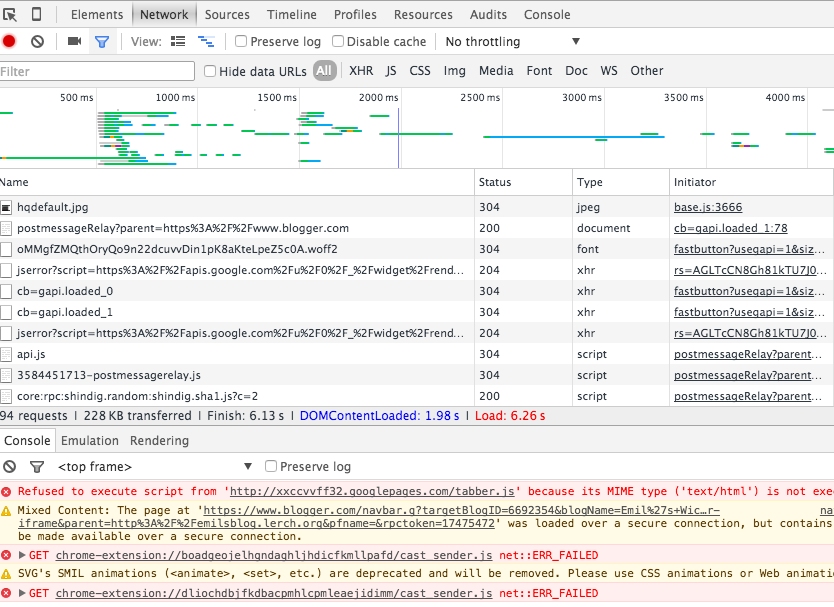The image size is (834, 607).
Task: Clear console using the console circle-slash icon
Action: coord(9,466)
